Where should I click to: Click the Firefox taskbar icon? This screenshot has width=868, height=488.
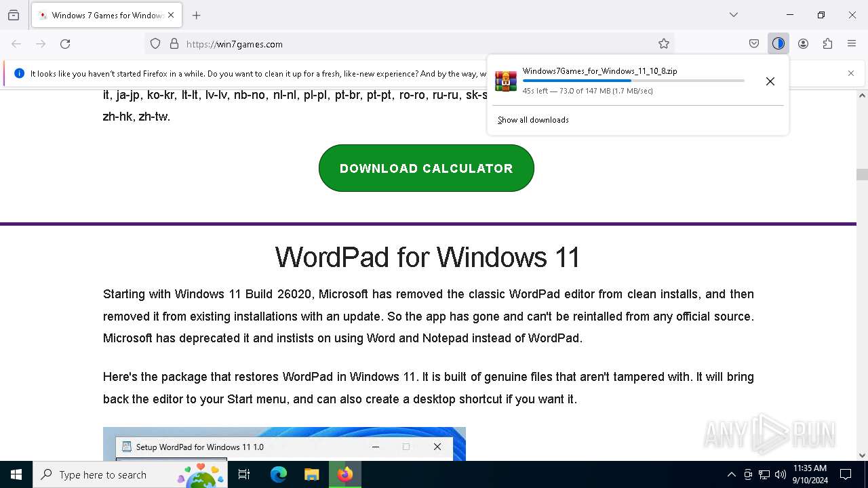[x=345, y=474]
